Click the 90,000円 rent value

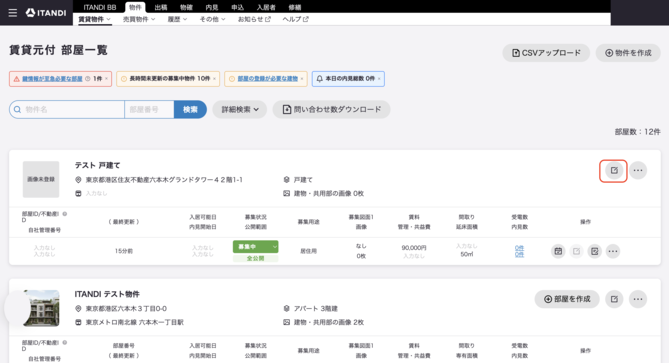click(x=414, y=247)
